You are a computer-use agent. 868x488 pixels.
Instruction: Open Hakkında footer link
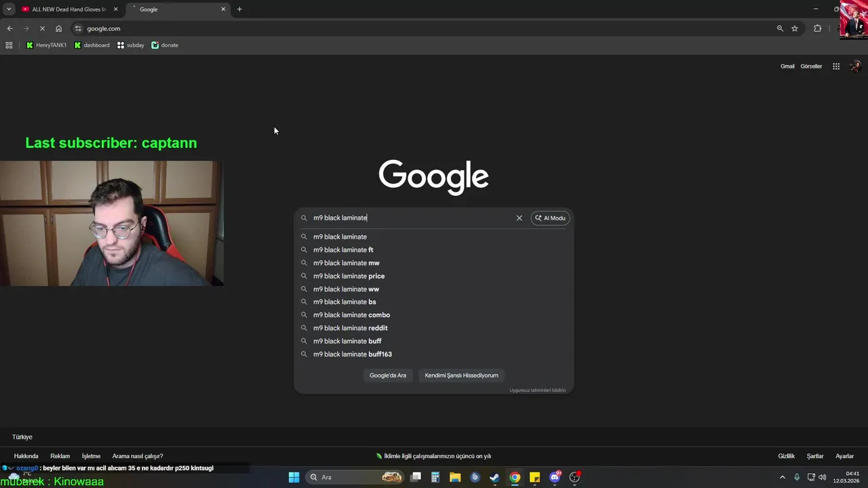pos(26,456)
